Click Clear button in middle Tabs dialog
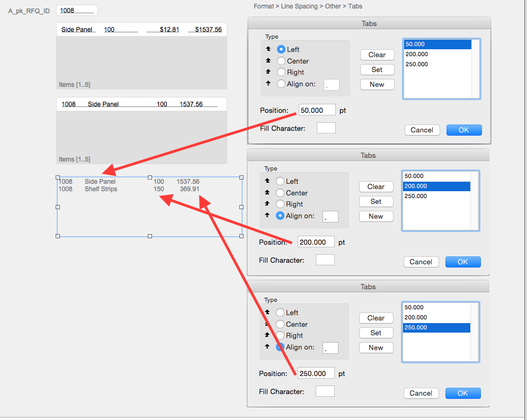This screenshot has width=527, height=420. [x=376, y=186]
